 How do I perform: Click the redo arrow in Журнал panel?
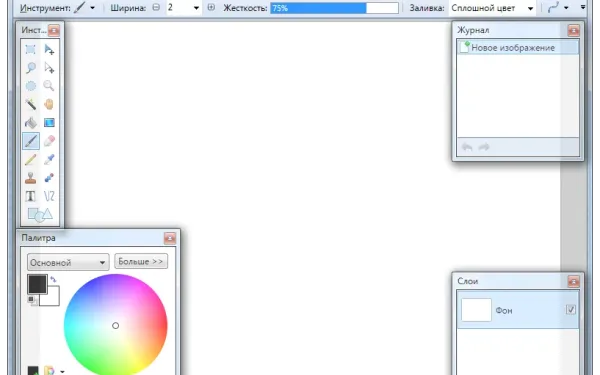pyautogui.click(x=484, y=147)
